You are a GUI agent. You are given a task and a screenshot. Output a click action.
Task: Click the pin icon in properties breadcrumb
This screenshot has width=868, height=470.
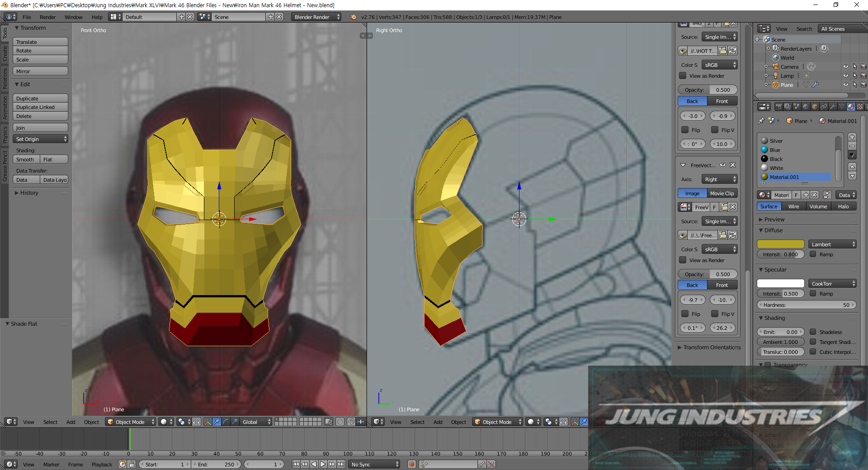click(761, 121)
